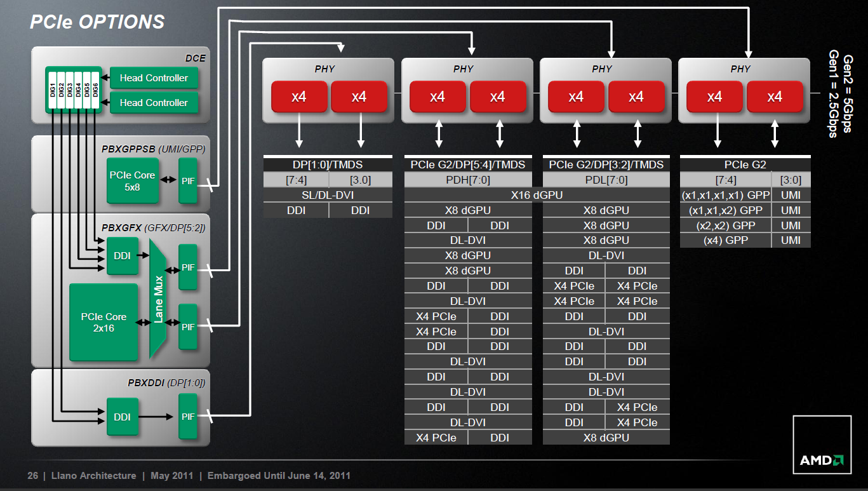Select the upper Head Controller block
Viewport: 868px width, 491px height.
coord(154,78)
